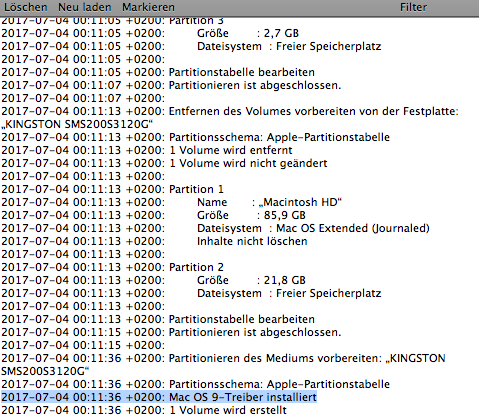Screen dimensions: 479x417
Task: Click the wrapped line '„KINGSTON SMS200S3120G“'
Action: 77,124
